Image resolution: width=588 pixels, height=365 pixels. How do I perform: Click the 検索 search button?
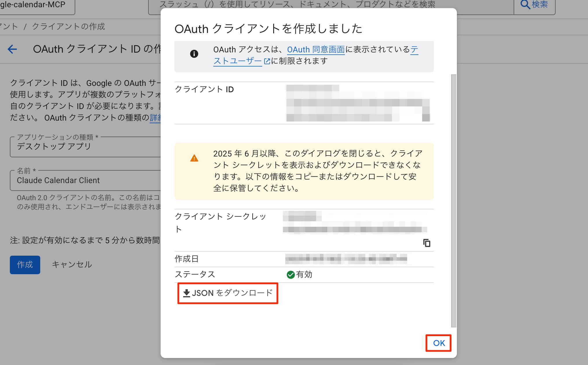[x=534, y=5]
